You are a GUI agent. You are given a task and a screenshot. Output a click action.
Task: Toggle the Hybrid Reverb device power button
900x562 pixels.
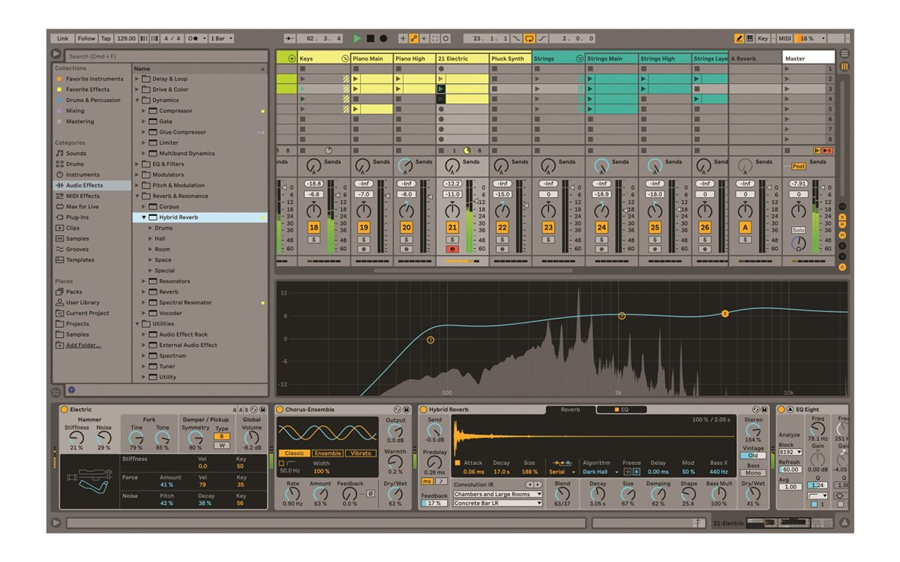pos(423,410)
